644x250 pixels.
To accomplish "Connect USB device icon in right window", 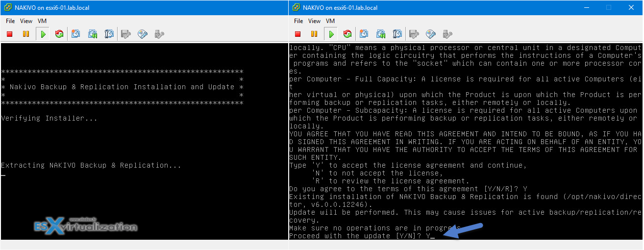I will point(447,34).
